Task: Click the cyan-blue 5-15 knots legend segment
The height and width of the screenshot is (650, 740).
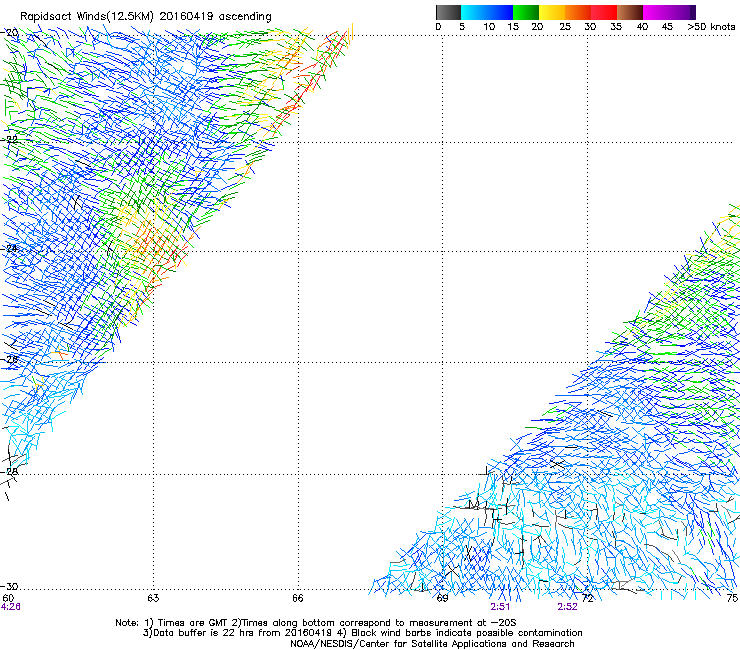Action: coord(487,12)
